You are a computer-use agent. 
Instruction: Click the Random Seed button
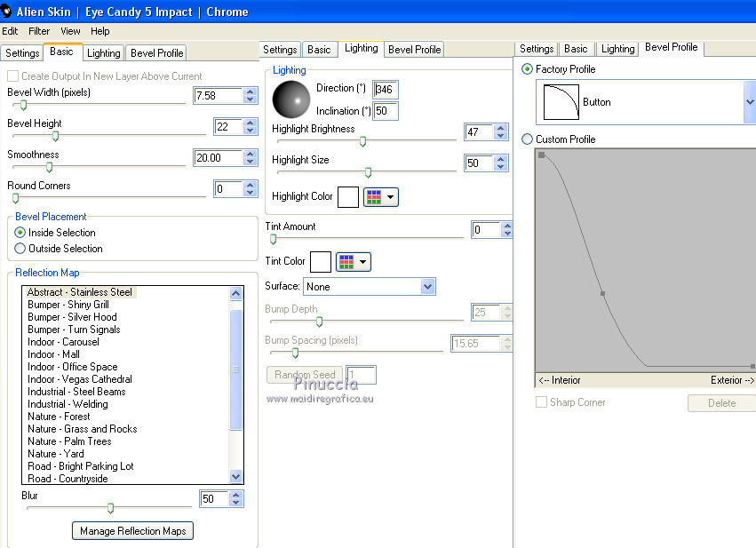pyautogui.click(x=305, y=375)
